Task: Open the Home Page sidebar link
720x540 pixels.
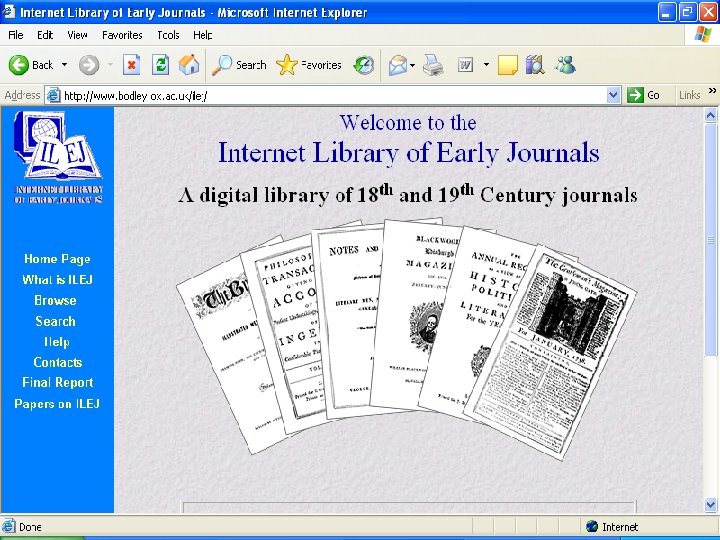Action: tap(57, 259)
